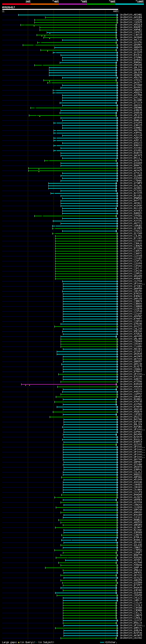Open UniRef100_A2C558 hit

point(131,95)
